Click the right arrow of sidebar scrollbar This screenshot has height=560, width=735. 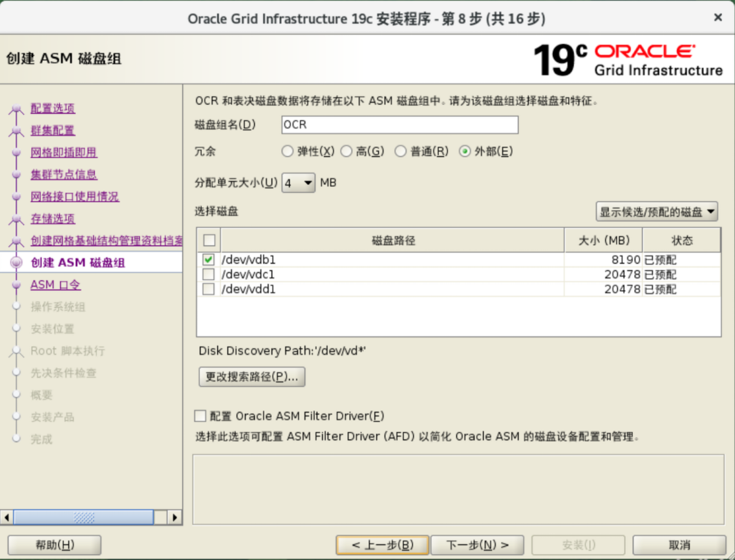pos(175,517)
